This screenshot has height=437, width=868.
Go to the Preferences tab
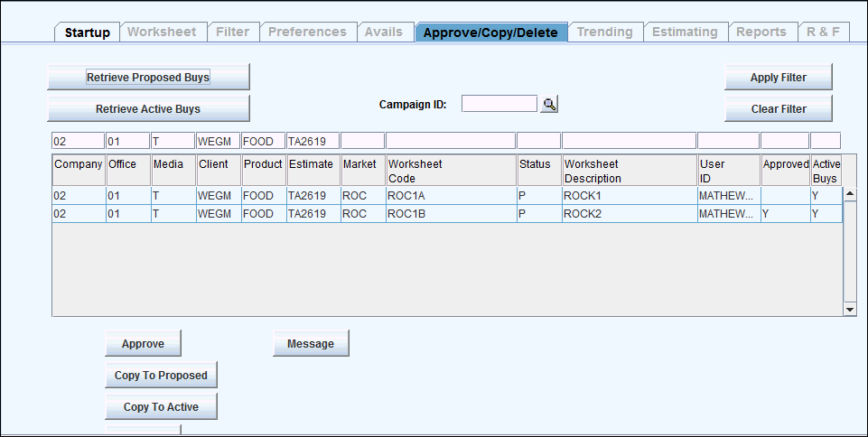tap(307, 32)
